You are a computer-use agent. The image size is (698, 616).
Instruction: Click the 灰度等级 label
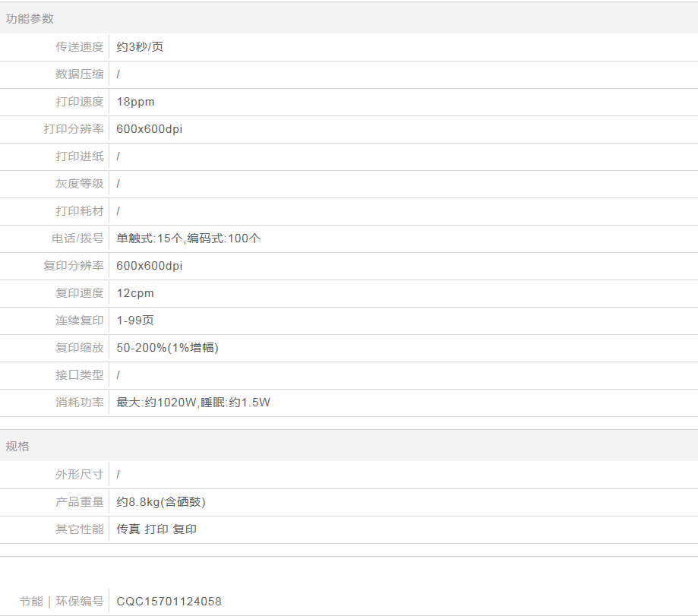pyautogui.click(x=79, y=184)
